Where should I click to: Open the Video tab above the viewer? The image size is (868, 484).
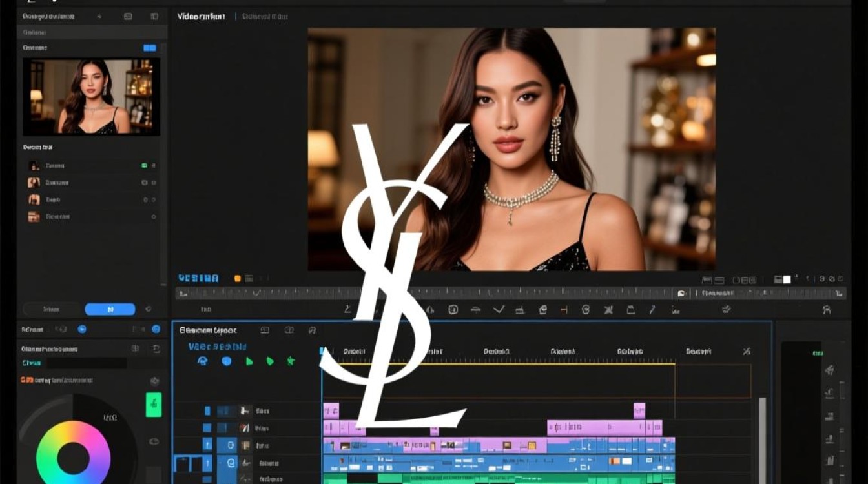(201, 17)
